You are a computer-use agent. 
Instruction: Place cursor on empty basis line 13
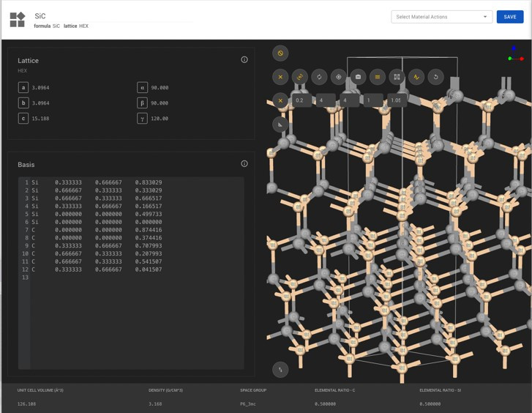(x=137, y=278)
